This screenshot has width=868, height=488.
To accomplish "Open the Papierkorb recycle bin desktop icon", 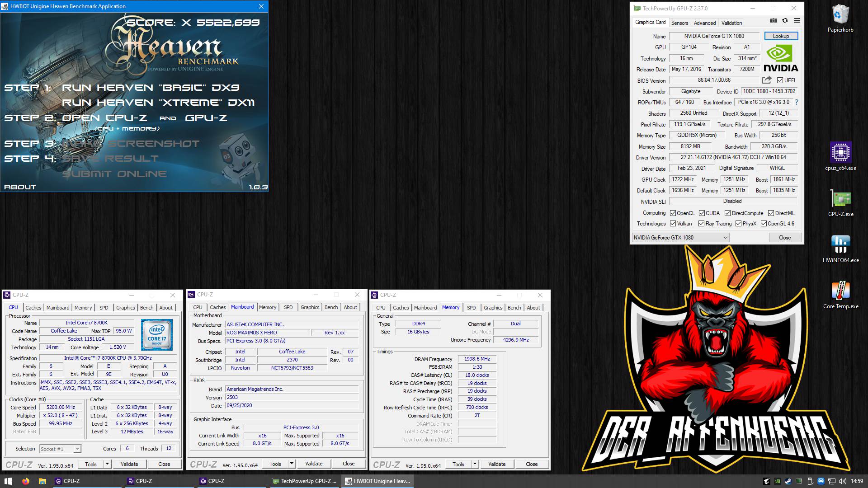I will pyautogui.click(x=840, y=19).
